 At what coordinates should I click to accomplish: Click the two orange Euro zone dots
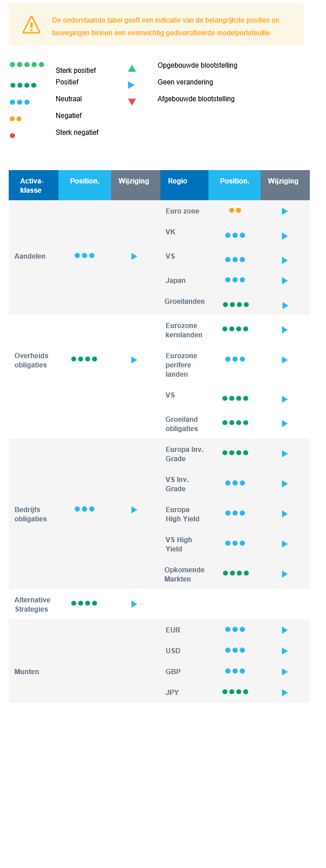tap(235, 211)
